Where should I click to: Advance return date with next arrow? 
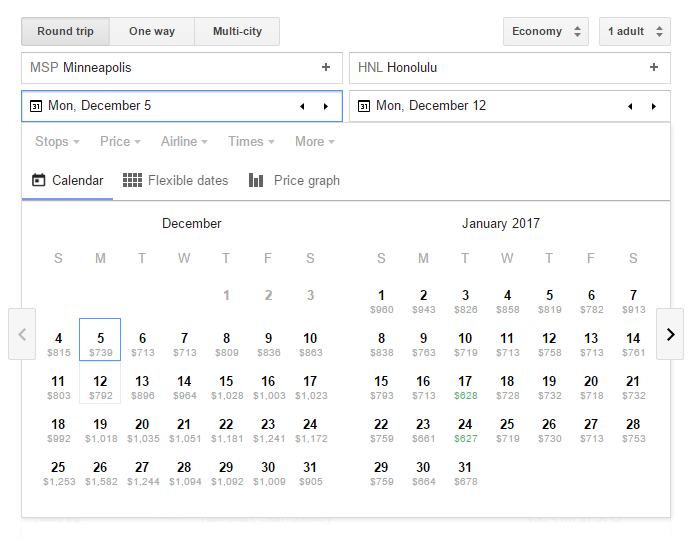pos(653,106)
